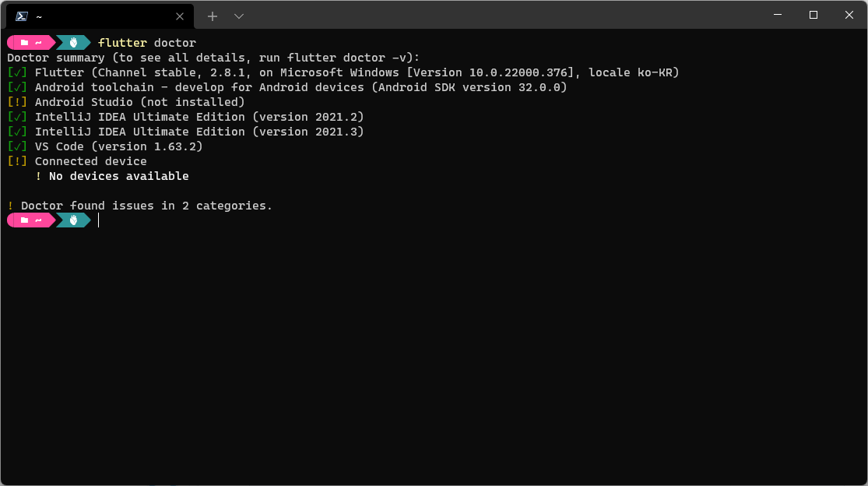This screenshot has width=868, height=486.
Task: Click the tilde symbol inside the pink prompt segment
Action: (x=37, y=42)
